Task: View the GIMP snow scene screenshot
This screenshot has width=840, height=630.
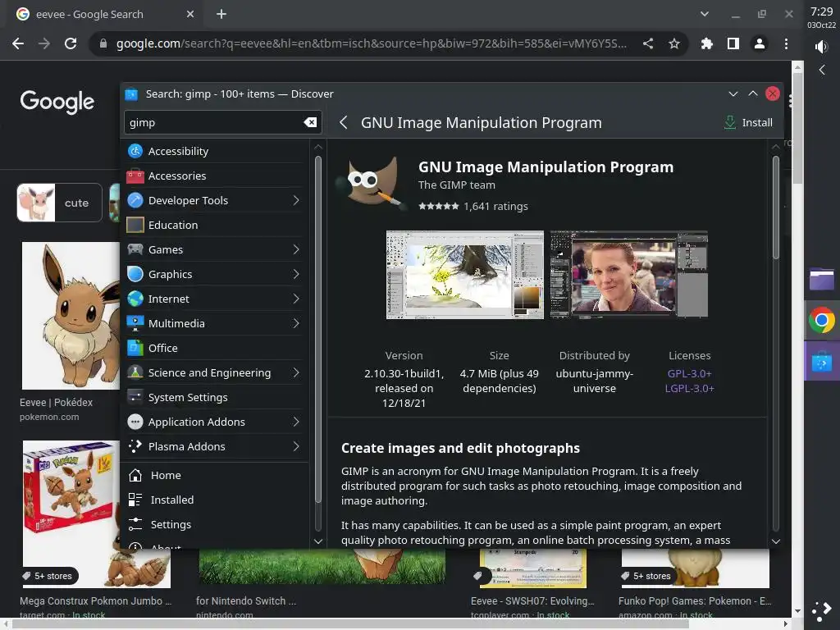Action: click(x=464, y=275)
